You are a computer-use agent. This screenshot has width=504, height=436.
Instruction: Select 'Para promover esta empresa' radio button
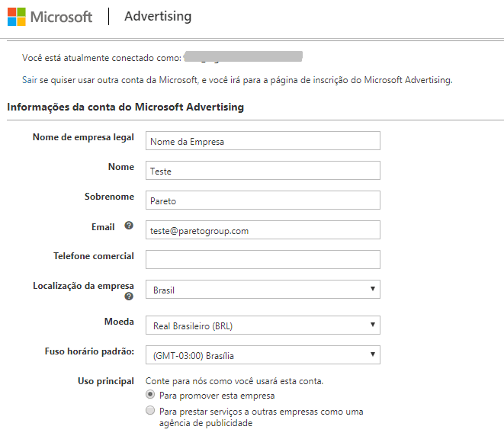point(150,394)
